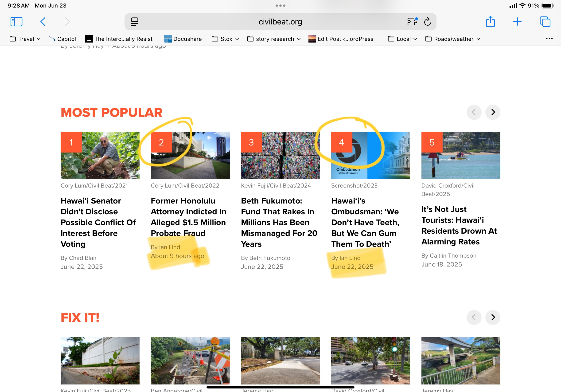Open a new tab with plus
The image size is (561, 392).
[x=517, y=22]
